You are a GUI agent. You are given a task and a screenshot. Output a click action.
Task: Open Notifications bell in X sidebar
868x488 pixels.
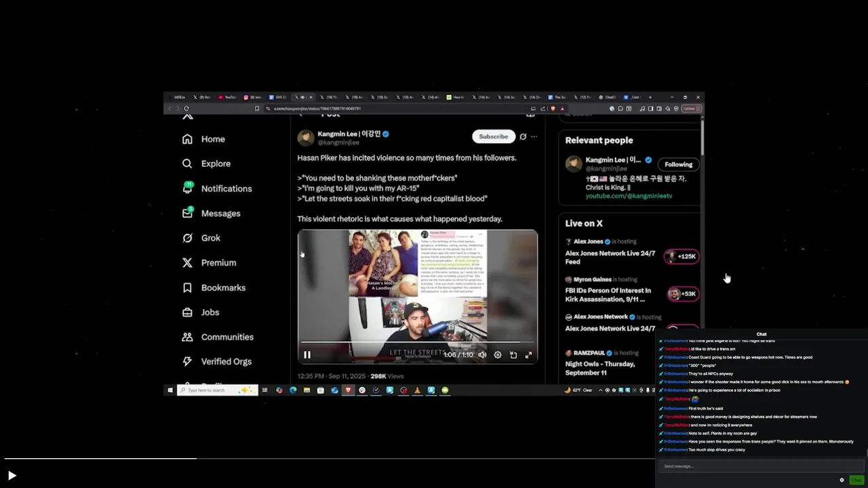187,188
